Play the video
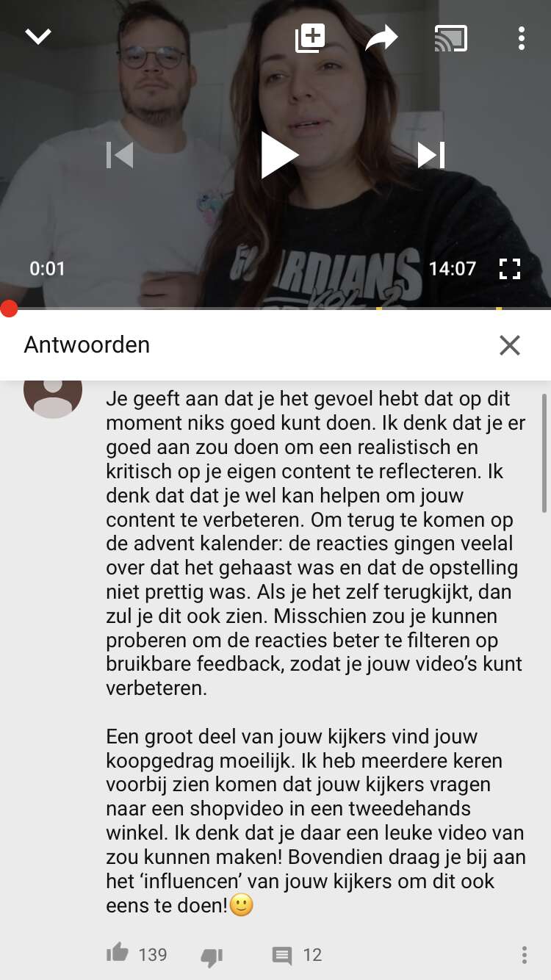This screenshot has height=980, width=551. 279,155
